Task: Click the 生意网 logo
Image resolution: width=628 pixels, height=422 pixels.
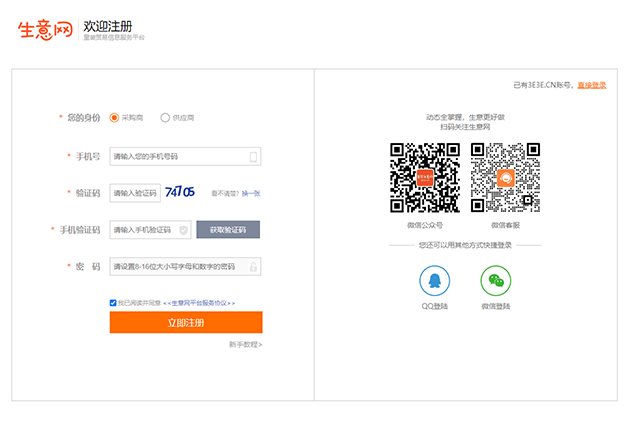Action: click(45, 30)
